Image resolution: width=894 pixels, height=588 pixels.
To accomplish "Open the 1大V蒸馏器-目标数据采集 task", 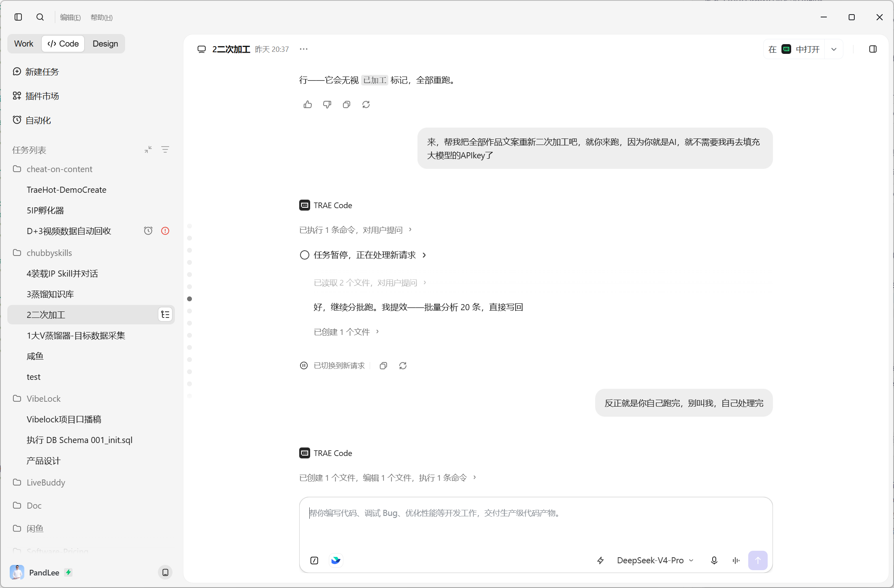I will click(x=91, y=336).
